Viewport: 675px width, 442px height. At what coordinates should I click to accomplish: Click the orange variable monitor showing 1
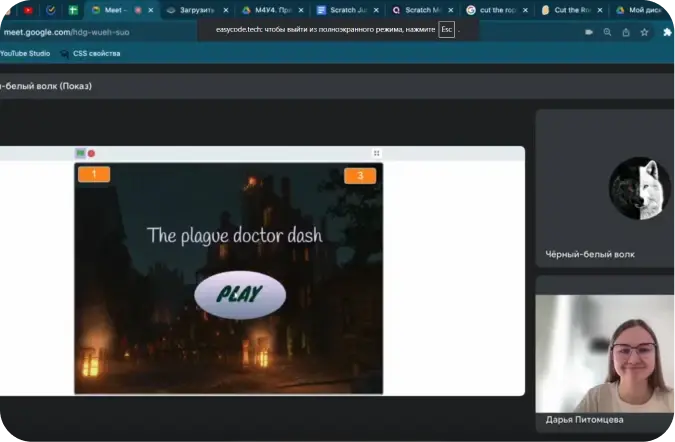pyautogui.click(x=94, y=174)
